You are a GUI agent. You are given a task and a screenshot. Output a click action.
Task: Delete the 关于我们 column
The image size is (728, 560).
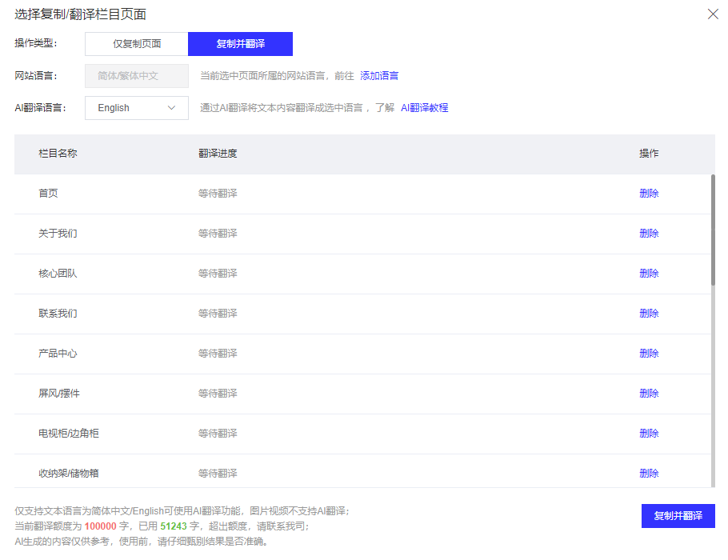tap(649, 233)
